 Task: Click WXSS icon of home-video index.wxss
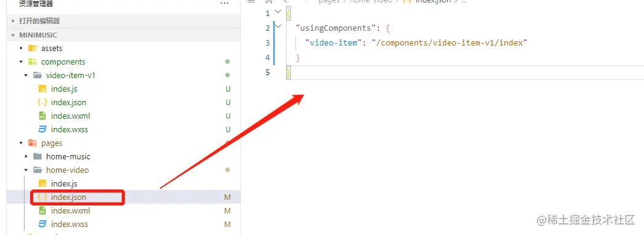tap(42, 225)
